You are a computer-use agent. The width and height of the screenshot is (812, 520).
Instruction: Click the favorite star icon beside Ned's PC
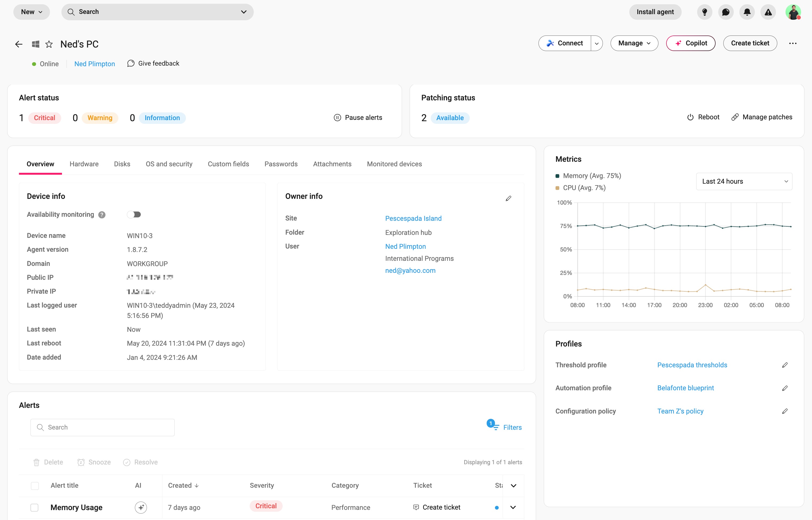(49, 44)
